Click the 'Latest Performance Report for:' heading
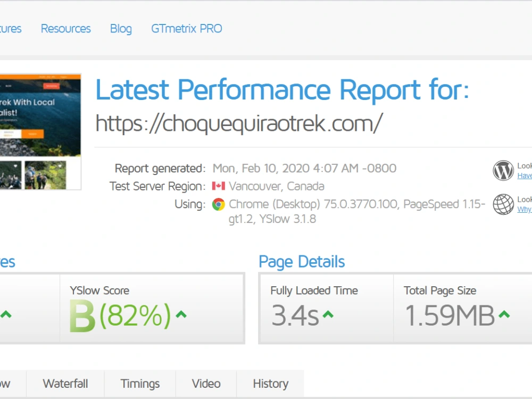 [282, 90]
